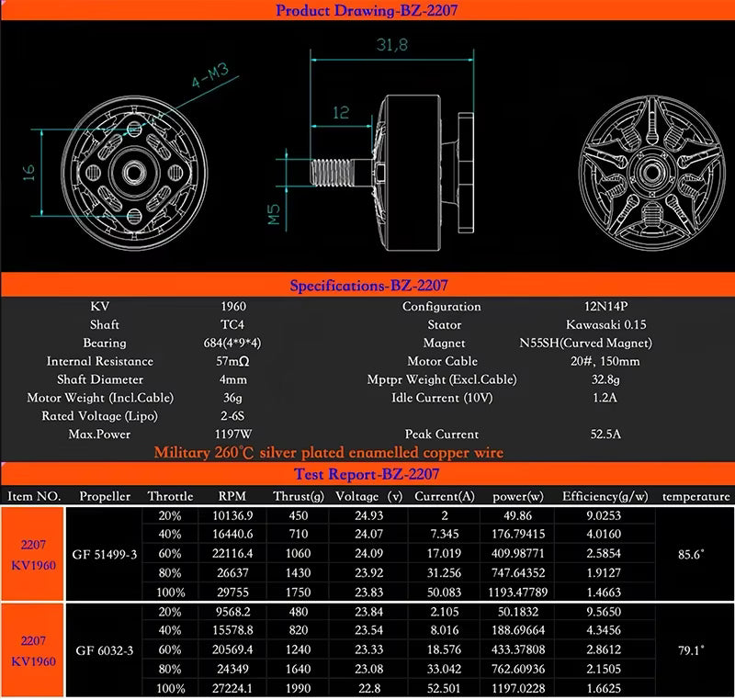Open the Efficiency(g/w) column header
Viewport: 735px width, 700px height.
pos(605,494)
